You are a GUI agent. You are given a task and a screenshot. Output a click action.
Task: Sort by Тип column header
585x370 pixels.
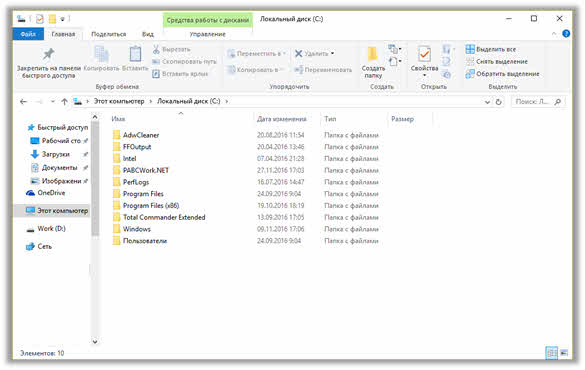coord(330,119)
